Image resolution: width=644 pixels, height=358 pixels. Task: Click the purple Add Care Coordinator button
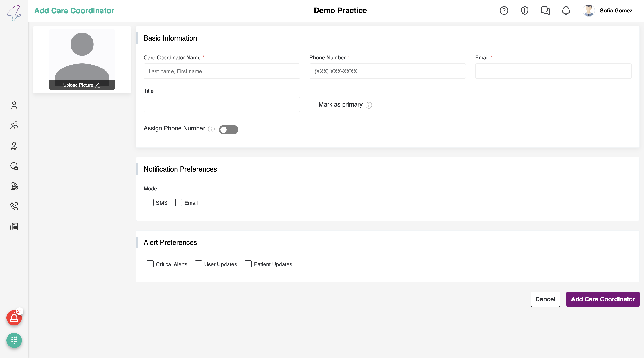(x=603, y=299)
